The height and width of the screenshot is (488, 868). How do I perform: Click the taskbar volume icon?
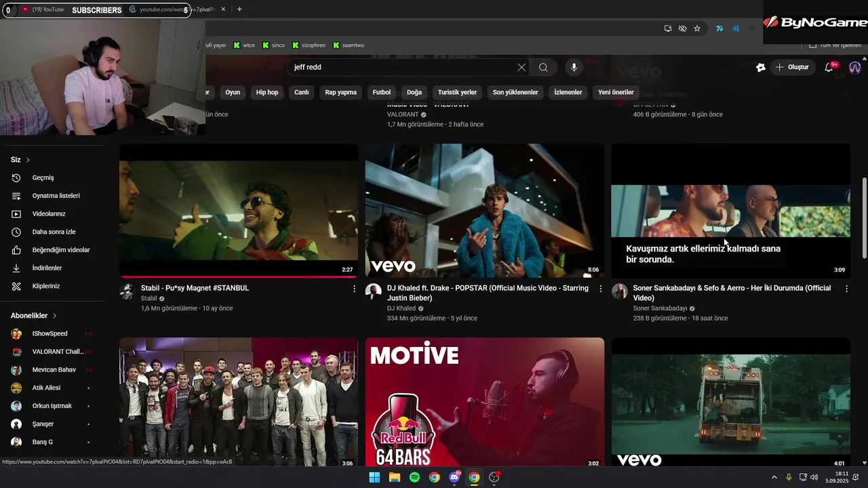pos(814,477)
